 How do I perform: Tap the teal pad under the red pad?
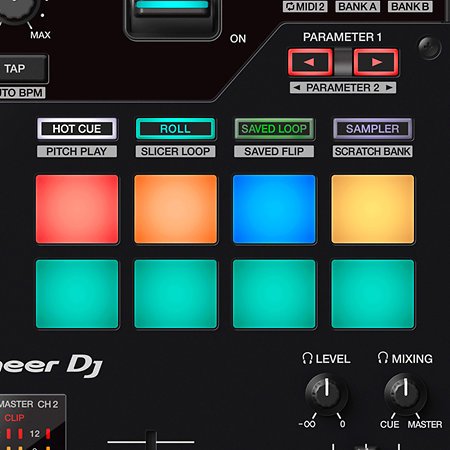77,294
